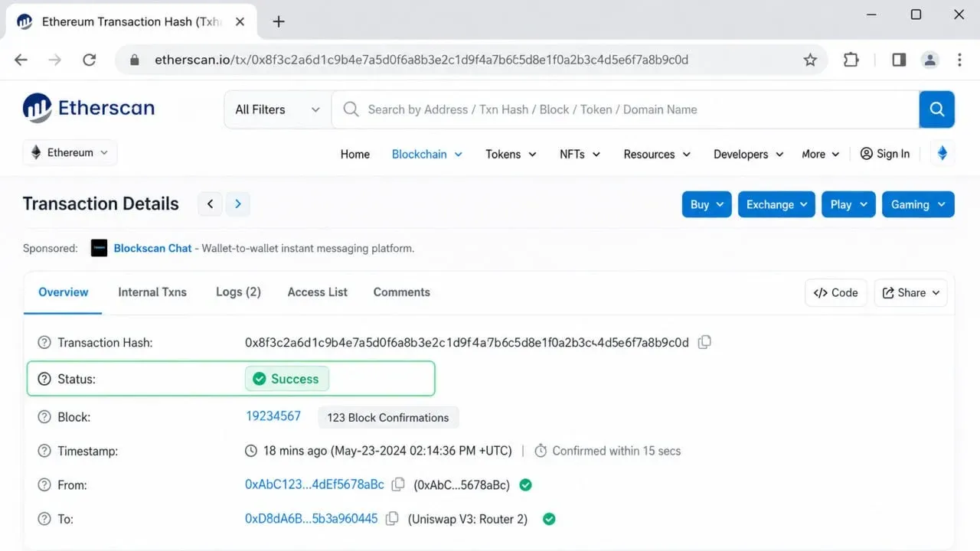Click the Confirmed within 15 secs text
Viewport: 980px width, 551px height.
coord(616,451)
